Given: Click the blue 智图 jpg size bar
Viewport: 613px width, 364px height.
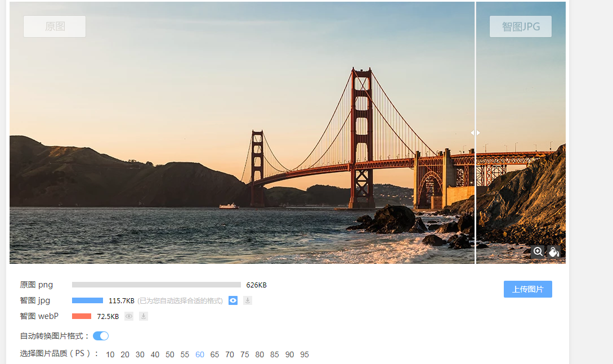Looking at the screenshot, I should [x=88, y=300].
